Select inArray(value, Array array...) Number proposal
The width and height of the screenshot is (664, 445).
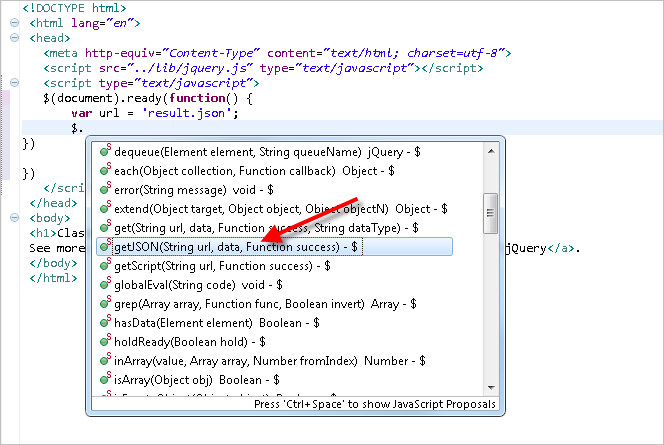pyautogui.click(x=270, y=361)
